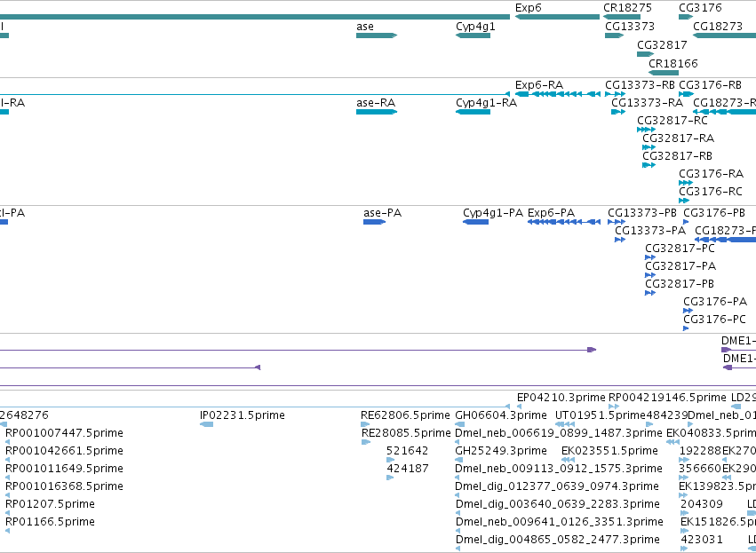Select the Cyp4g1-PA protein label
This screenshot has width=756, height=553.
(x=493, y=213)
